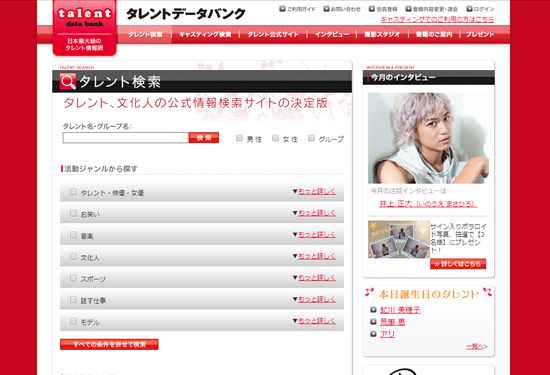Open the インタビュー nav tab
The image size is (550, 375).
pos(332,34)
